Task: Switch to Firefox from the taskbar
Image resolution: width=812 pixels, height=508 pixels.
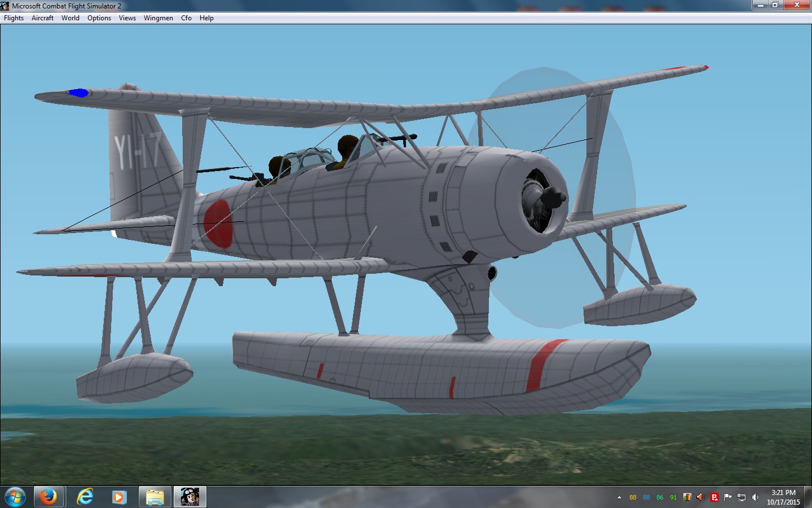Action: (48, 497)
